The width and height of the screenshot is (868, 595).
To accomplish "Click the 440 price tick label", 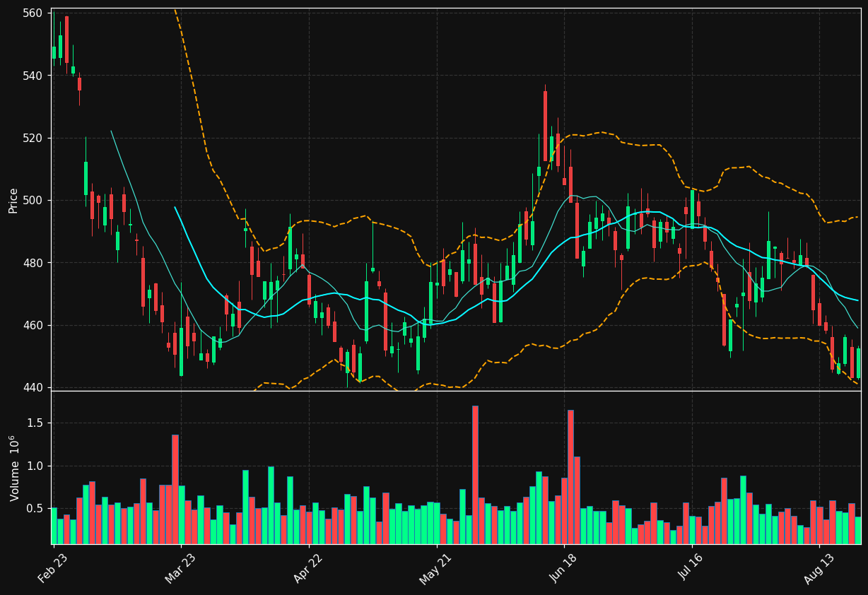I will point(33,388).
